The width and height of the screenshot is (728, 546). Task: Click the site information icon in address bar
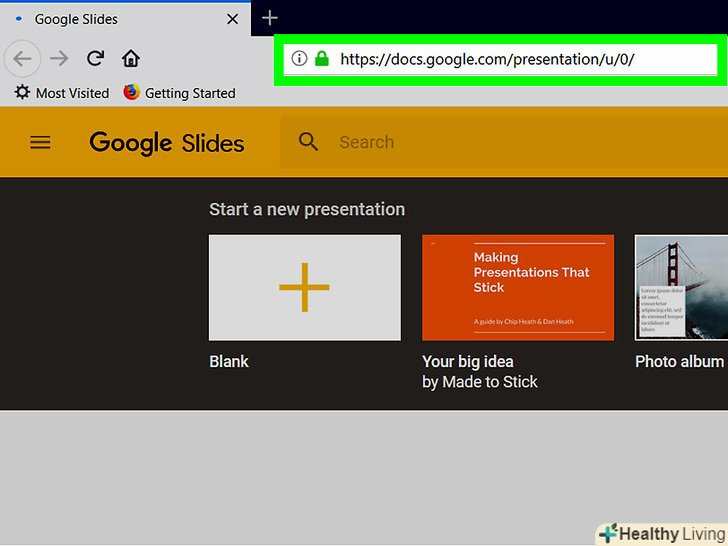click(299, 58)
